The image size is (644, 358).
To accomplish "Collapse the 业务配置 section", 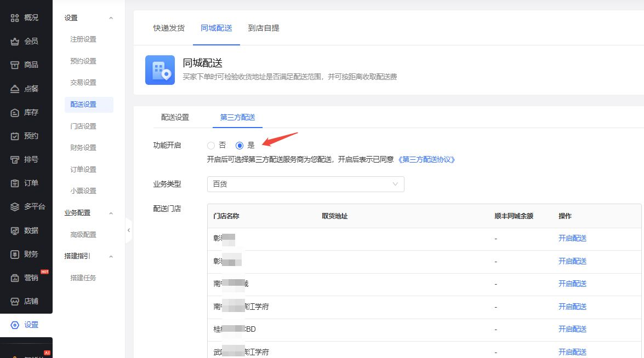I will coord(111,213).
